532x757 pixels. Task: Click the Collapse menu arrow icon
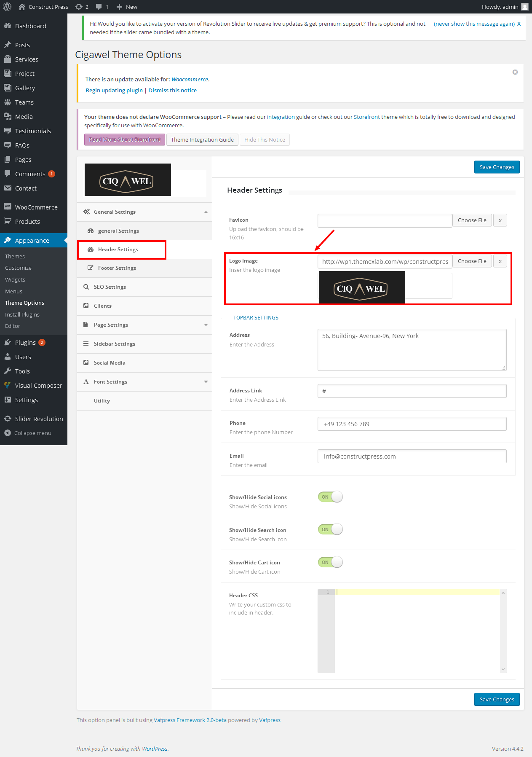coord(8,433)
